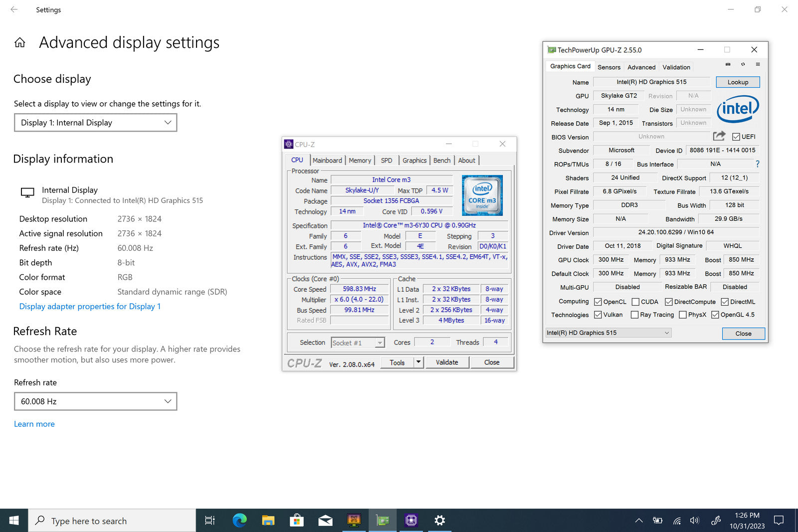
Task: Toggle the DirectML checkbox
Action: 725,302
